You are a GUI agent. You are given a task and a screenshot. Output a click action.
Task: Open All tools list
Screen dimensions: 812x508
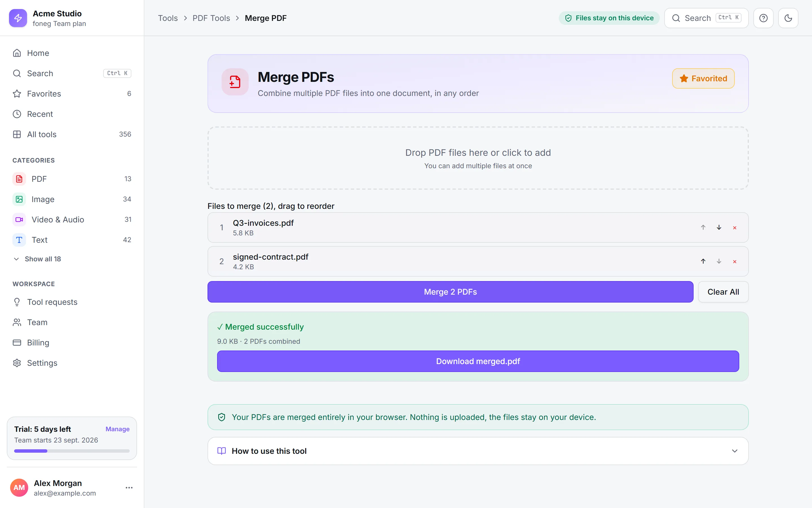72,134
